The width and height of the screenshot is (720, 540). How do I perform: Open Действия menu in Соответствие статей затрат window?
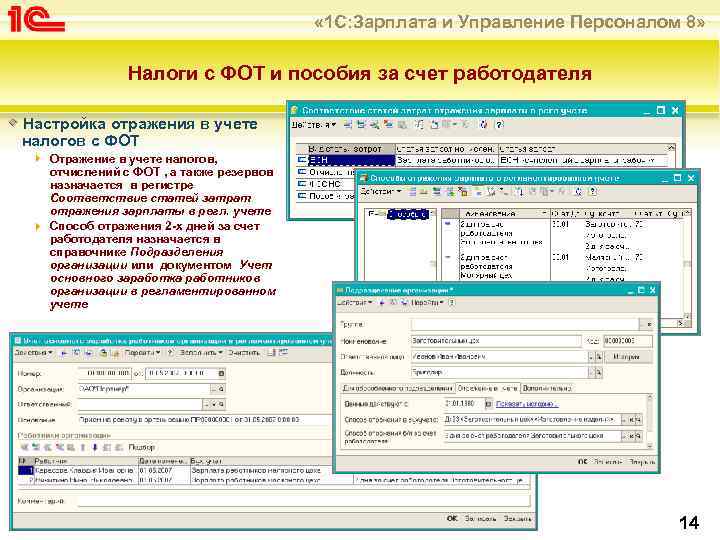[313, 124]
